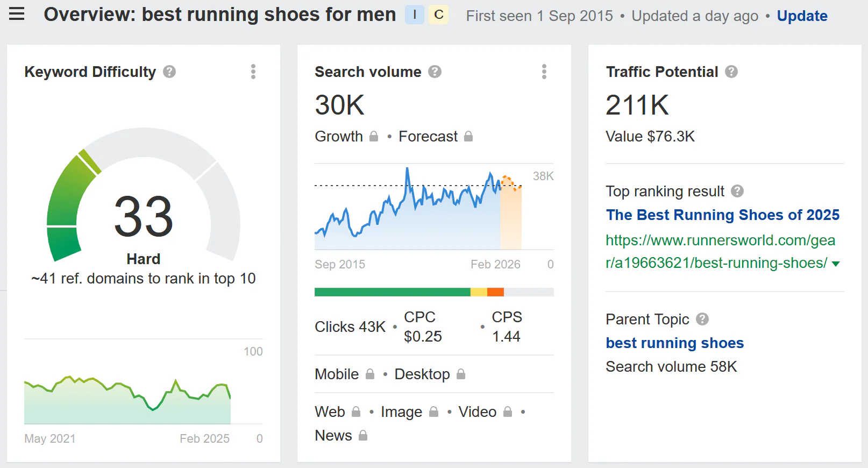Click the green segment of clicks bar
Viewport: 868px width, 468px height.
(392, 292)
